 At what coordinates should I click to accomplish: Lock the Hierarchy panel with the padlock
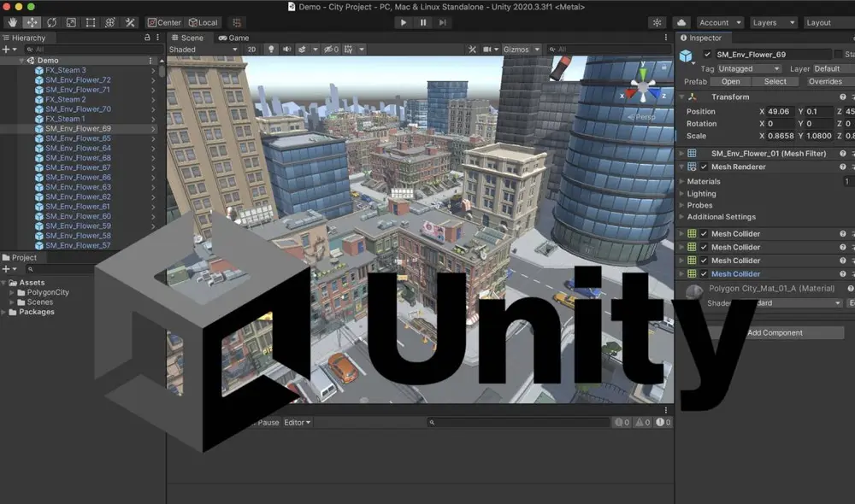pos(147,38)
